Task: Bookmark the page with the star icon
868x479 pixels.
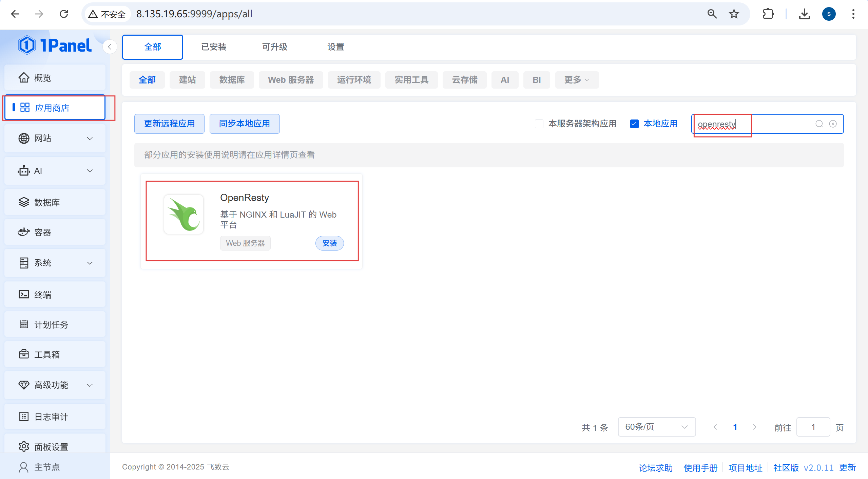Action: tap(734, 14)
